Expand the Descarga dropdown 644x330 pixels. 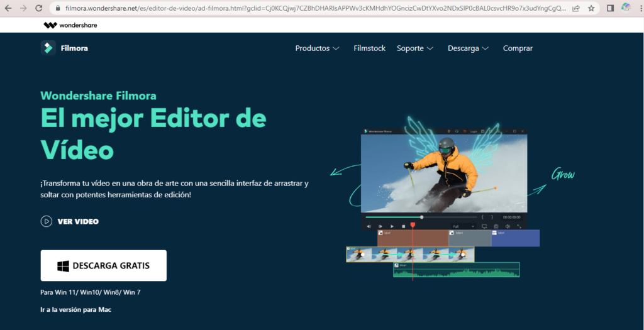[x=468, y=48]
